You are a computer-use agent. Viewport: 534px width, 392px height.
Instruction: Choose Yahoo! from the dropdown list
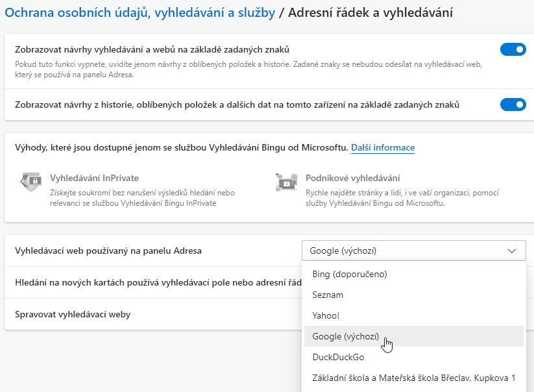click(x=414, y=315)
